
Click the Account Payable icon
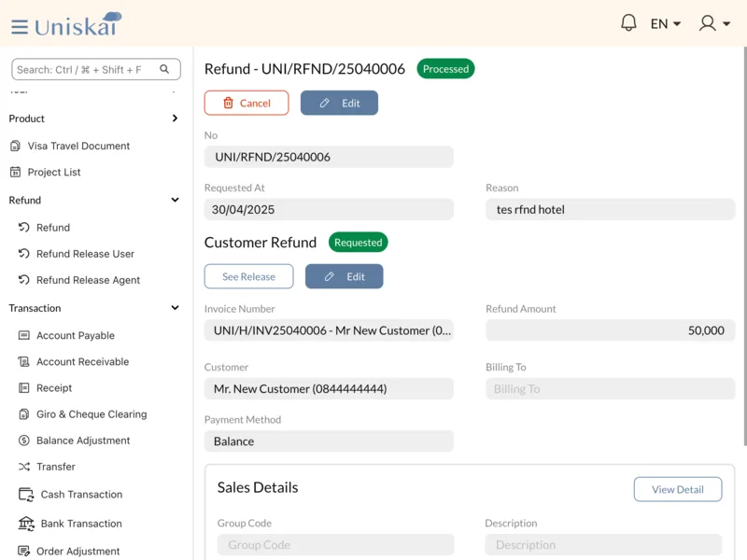click(24, 335)
